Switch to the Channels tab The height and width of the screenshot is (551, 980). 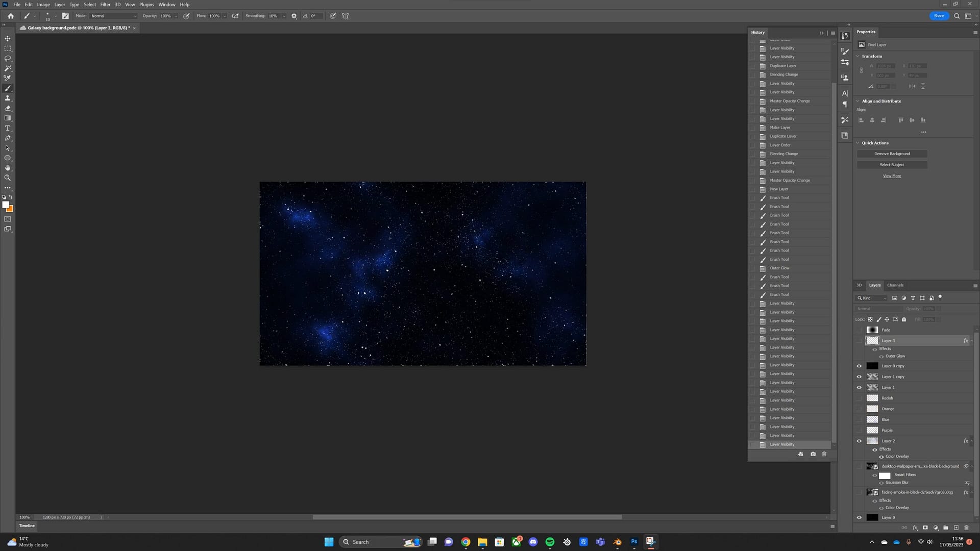point(895,285)
